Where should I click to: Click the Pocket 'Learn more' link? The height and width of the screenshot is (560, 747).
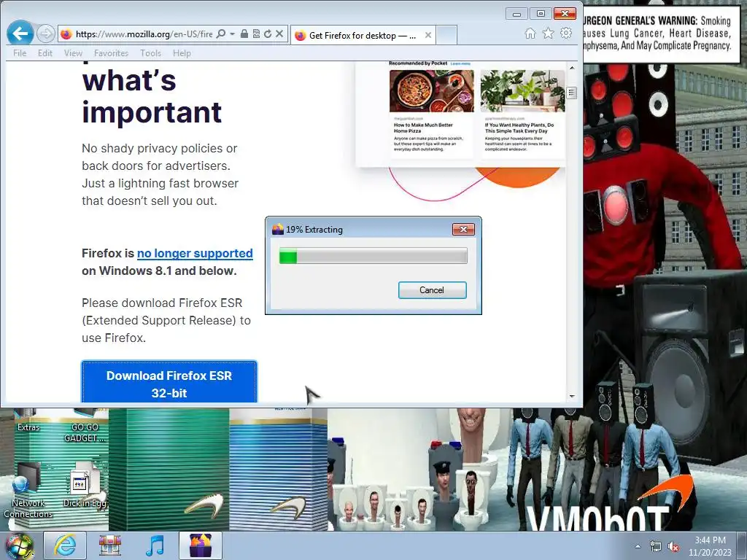pos(460,63)
